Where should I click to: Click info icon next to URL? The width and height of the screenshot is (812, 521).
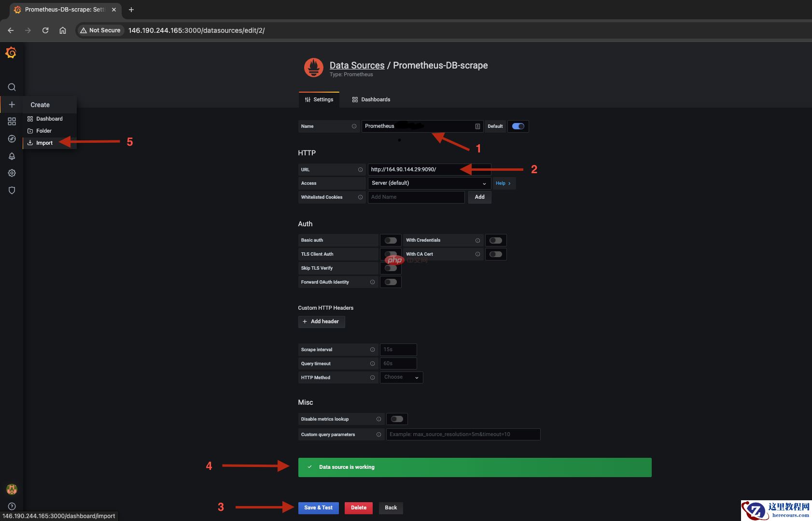click(360, 170)
